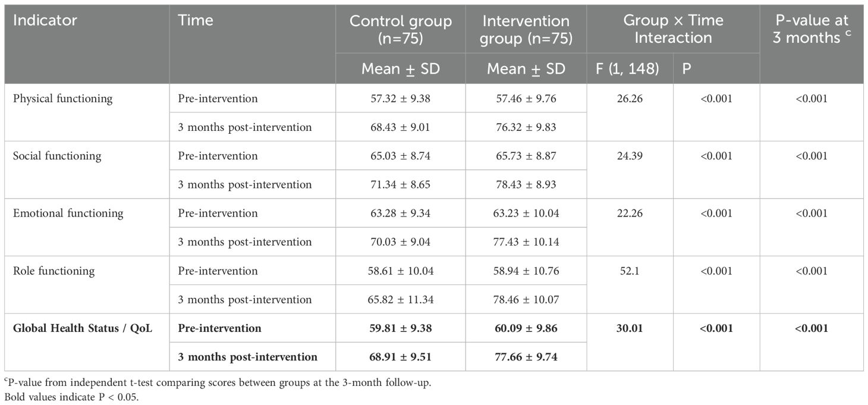Select the "Role functioning" row label
The image size is (868, 405).
54,271
